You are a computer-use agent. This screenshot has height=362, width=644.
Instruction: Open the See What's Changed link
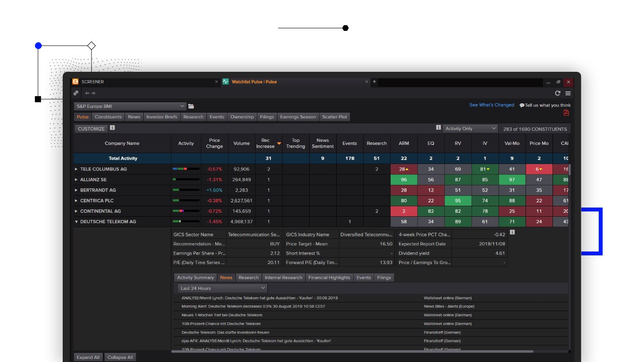point(492,105)
